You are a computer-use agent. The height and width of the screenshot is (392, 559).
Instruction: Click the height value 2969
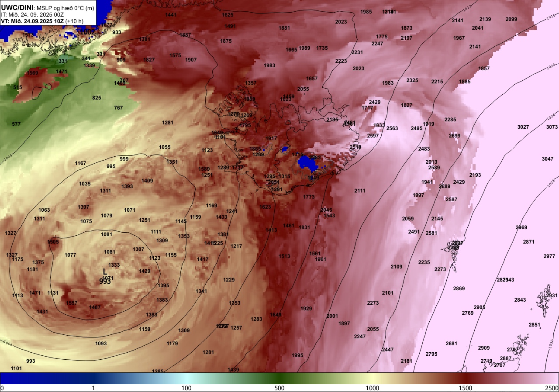pyautogui.click(x=521, y=227)
